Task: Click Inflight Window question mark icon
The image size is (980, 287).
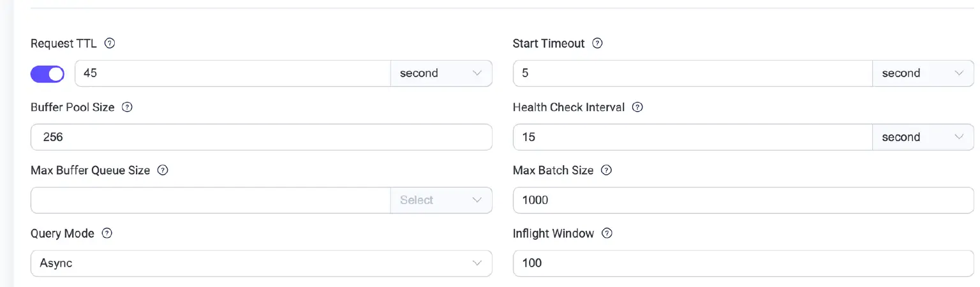Action: (x=607, y=233)
